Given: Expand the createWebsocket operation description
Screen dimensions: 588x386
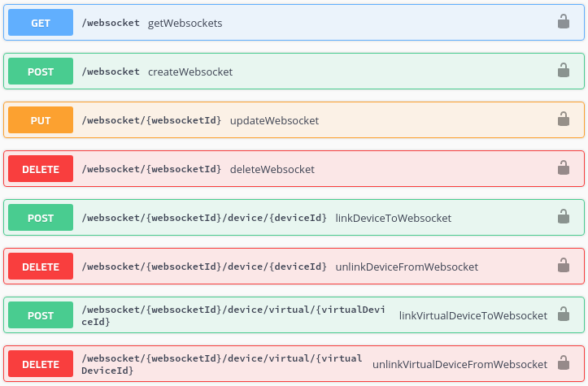Looking at the screenshot, I should (190, 72).
